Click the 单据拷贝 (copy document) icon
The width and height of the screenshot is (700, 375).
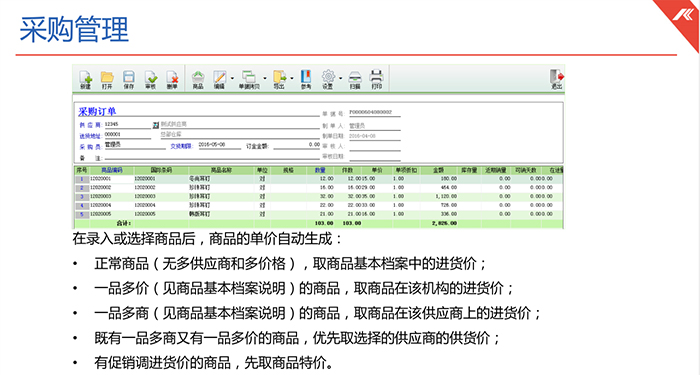pyautogui.click(x=249, y=80)
